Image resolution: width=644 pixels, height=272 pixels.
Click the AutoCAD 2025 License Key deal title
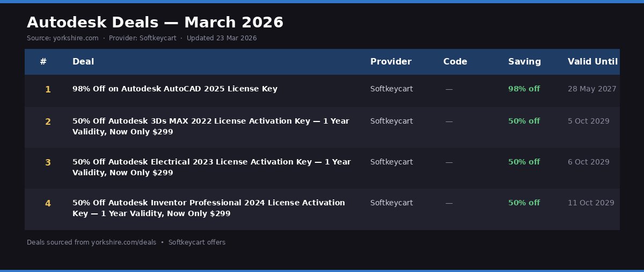tap(175, 89)
